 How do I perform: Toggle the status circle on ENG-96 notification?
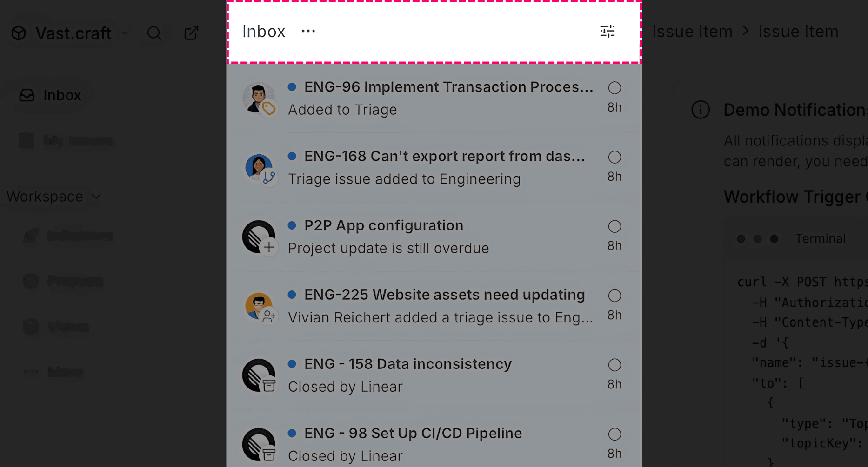614,87
